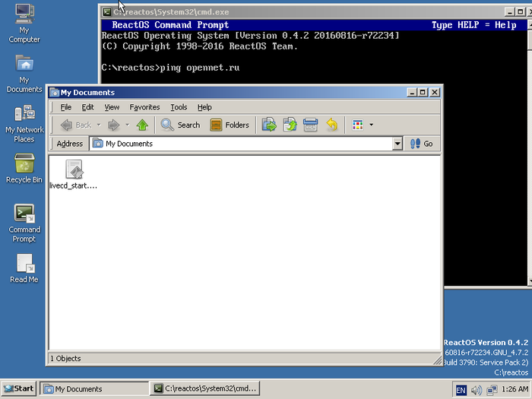This screenshot has height=399, width=532.
Task: Click the volume speaker tray icon
Action: [476, 390]
